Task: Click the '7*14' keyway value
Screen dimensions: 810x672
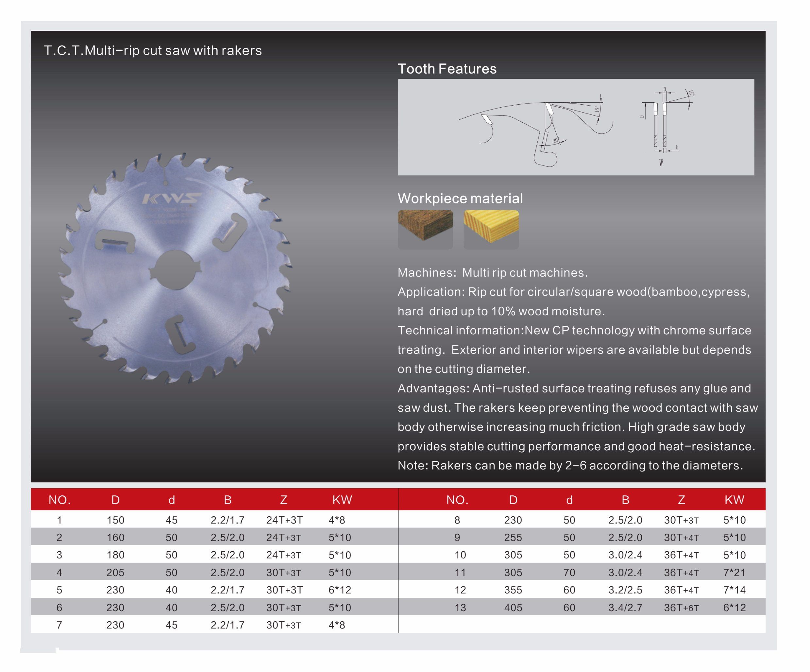Action: coord(734,590)
